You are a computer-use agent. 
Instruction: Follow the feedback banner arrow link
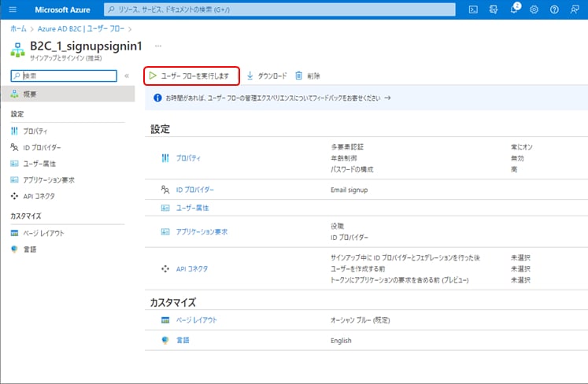387,98
